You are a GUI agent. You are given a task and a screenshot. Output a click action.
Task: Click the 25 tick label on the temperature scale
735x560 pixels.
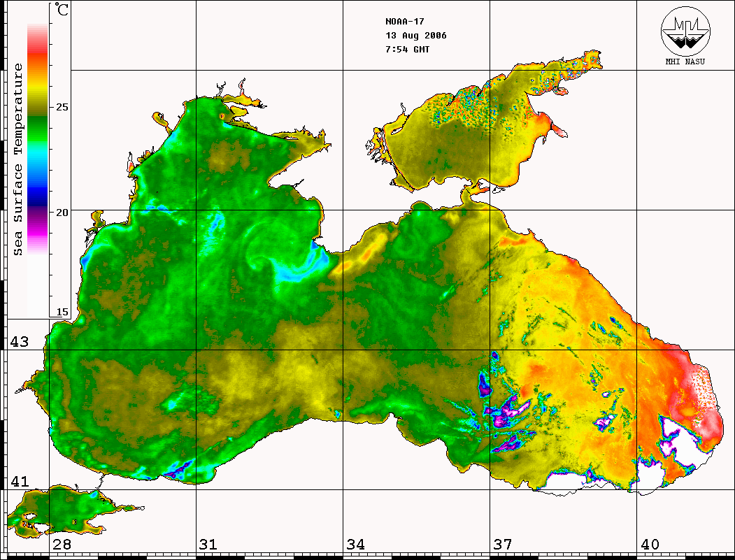click(62, 107)
